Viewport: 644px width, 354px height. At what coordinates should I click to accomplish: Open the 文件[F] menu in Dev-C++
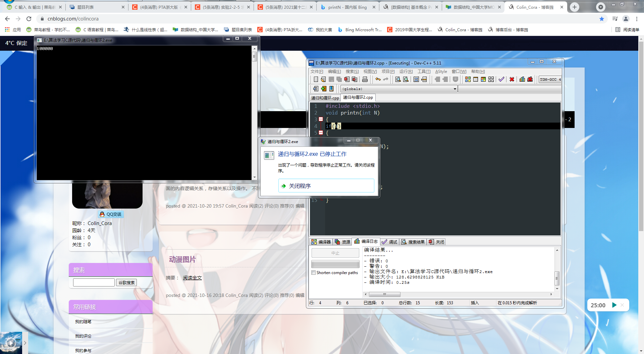coord(317,72)
